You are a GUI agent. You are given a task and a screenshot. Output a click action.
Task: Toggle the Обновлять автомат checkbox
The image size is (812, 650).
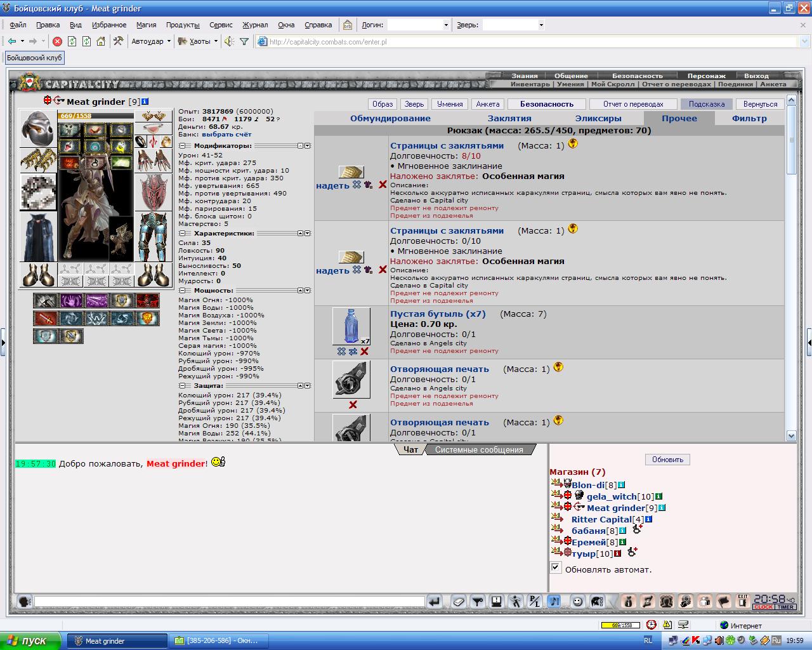pos(556,567)
